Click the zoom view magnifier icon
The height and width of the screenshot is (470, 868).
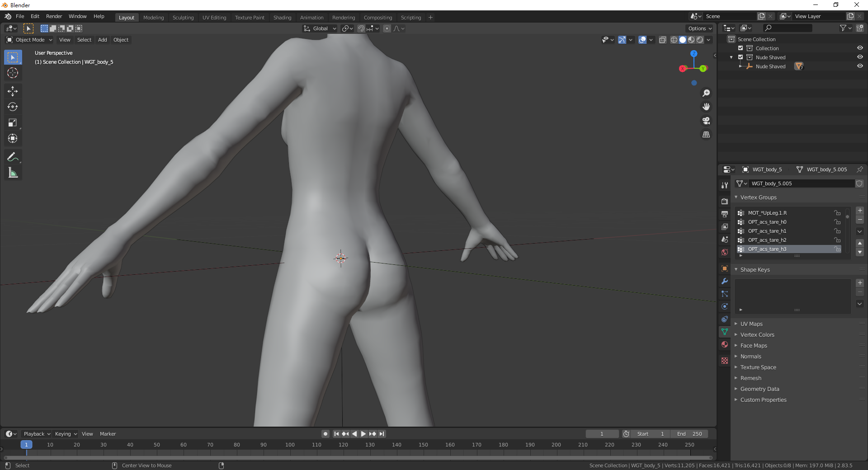click(706, 93)
